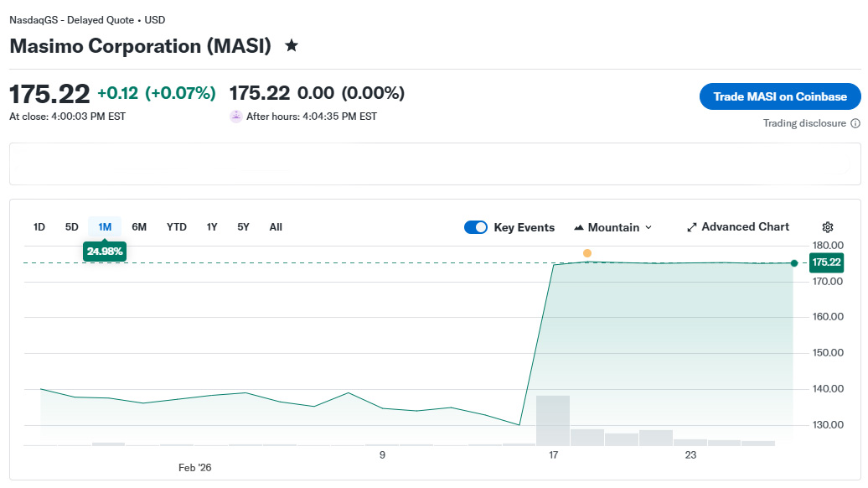868x488 pixels.
Task: Click the 175.22 current price chart label
Action: tap(826, 263)
